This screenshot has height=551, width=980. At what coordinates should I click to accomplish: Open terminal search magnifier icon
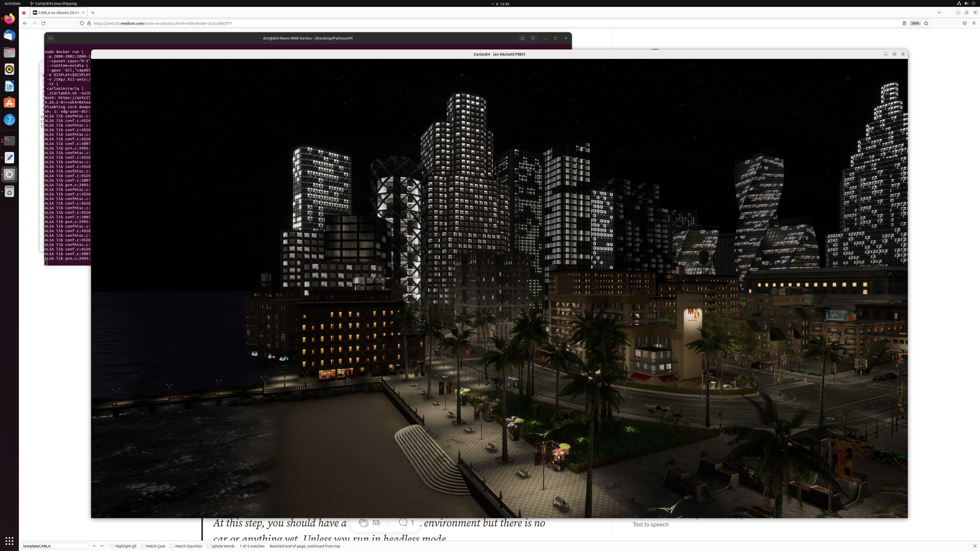tap(522, 38)
